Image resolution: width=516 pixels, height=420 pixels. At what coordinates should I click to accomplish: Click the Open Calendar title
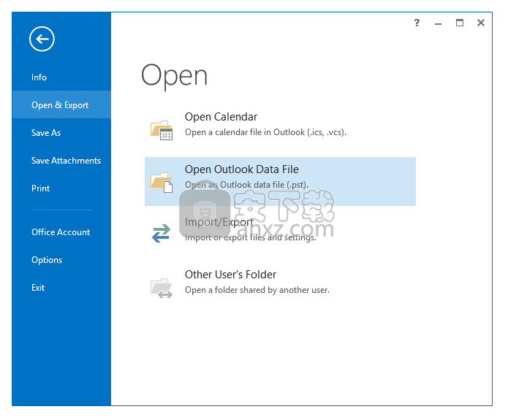(x=221, y=117)
